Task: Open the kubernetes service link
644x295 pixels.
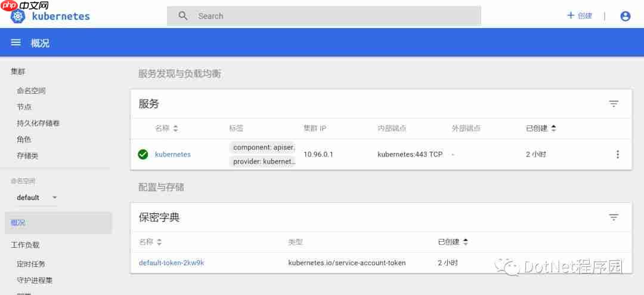Action: point(173,155)
